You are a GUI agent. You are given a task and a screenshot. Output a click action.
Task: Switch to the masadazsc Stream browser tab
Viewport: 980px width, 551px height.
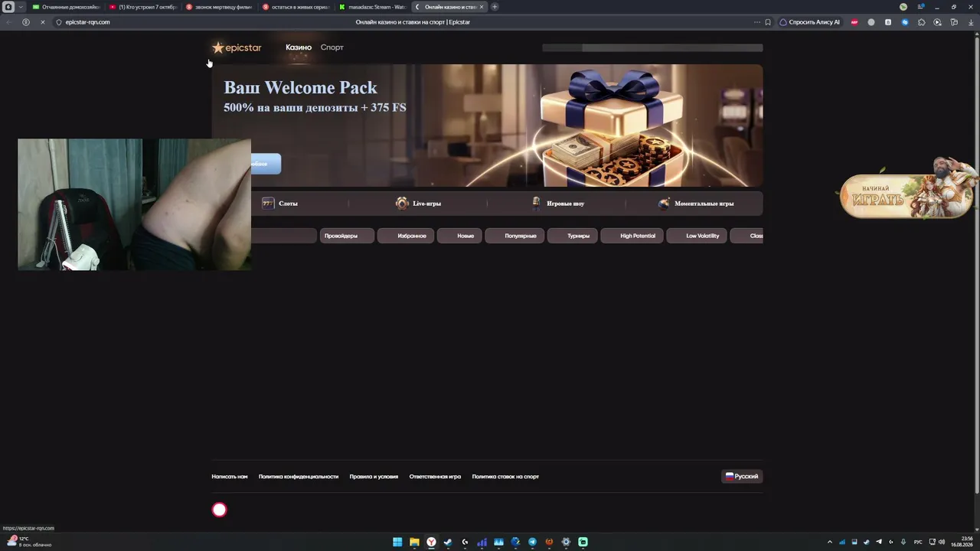373,7
